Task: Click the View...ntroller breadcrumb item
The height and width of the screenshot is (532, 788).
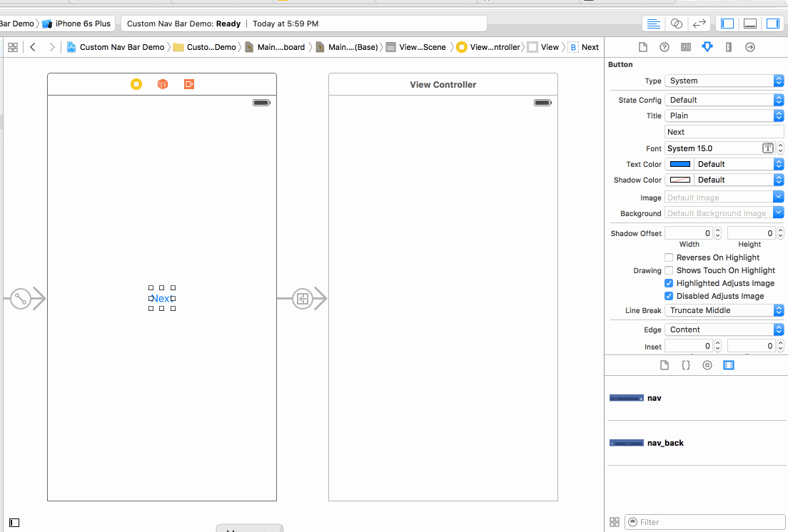Action: pos(488,47)
